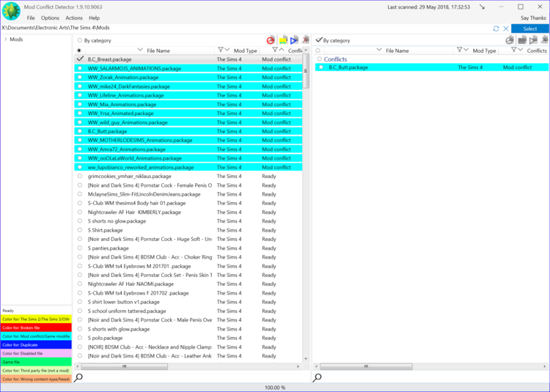Click the blue refresh arrows icon

pos(496,29)
